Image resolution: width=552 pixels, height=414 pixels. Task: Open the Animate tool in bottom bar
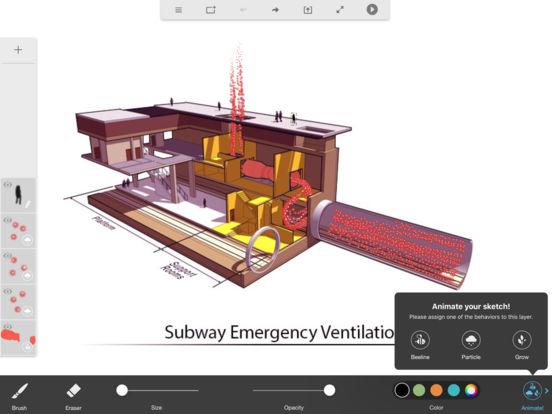[532, 395]
